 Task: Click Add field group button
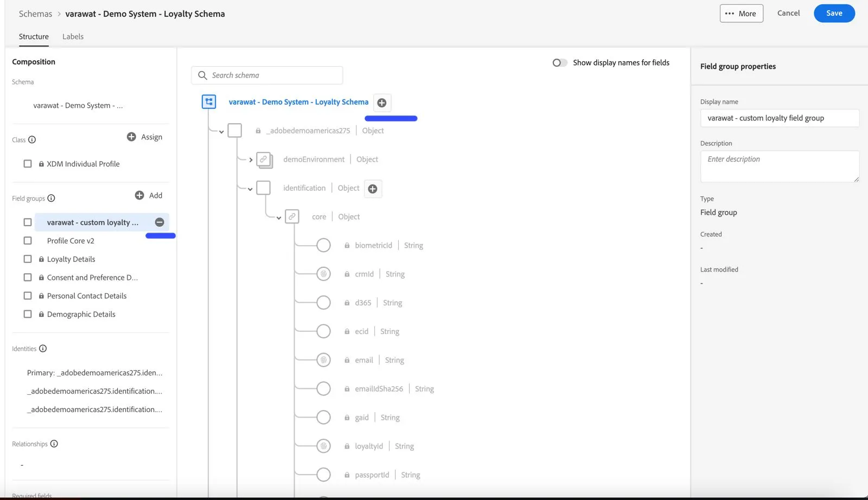pyautogui.click(x=149, y=196)
